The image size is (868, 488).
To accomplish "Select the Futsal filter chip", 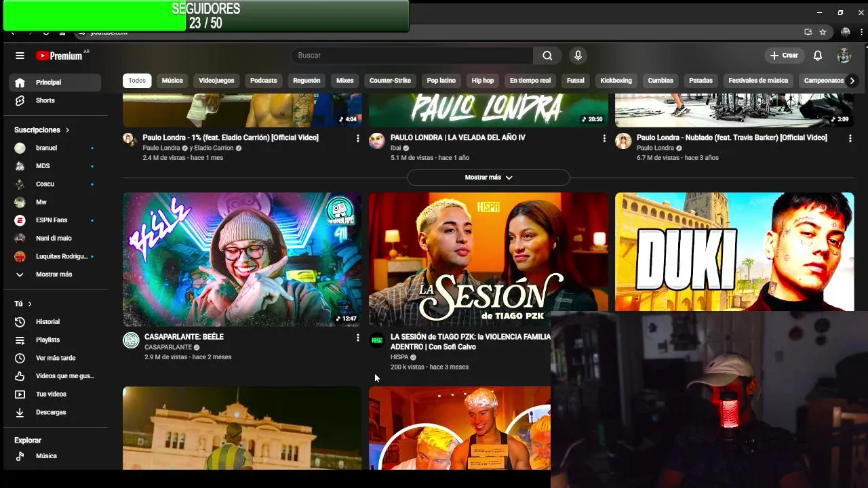I will tap(576, 81).
